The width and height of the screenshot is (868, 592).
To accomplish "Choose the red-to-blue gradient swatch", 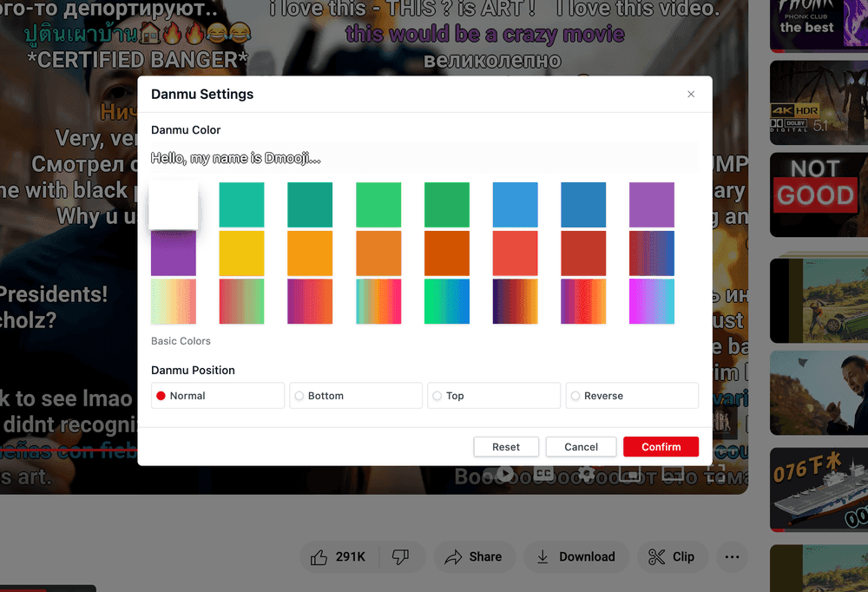I will [x=652, y=253].
